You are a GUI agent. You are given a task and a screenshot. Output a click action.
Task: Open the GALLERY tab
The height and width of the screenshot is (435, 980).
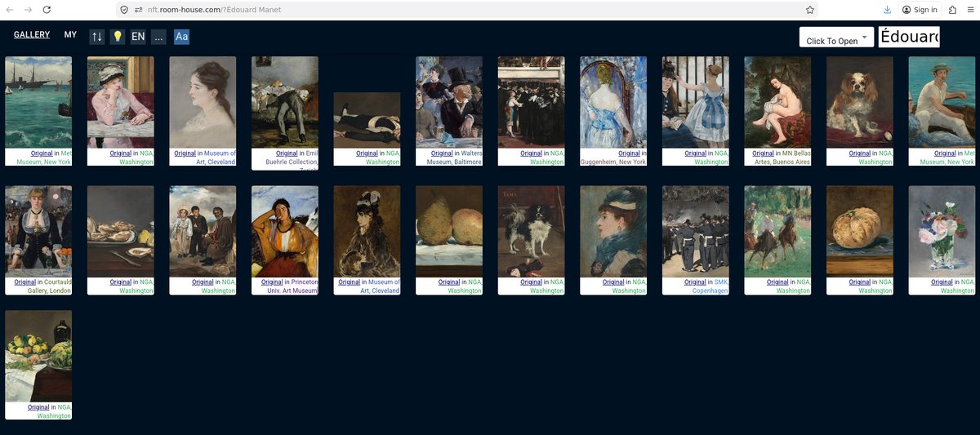click(32, 35)
